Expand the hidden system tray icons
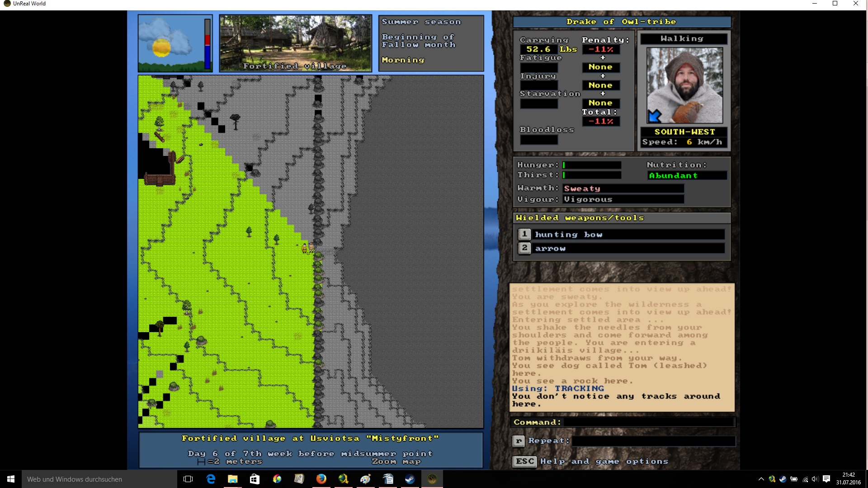Image resolution: width=868 pixels, height=488 pixels. click(x=761, y=479)
